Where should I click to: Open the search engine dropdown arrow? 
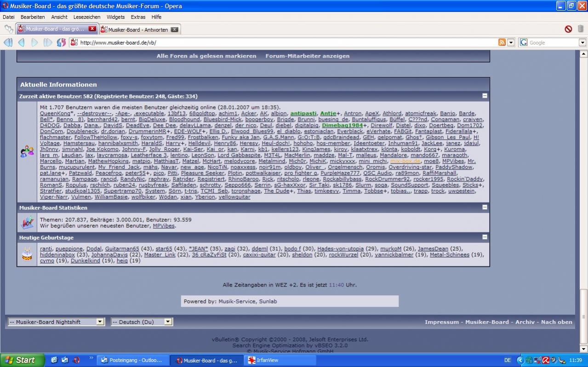click(582, 43)
